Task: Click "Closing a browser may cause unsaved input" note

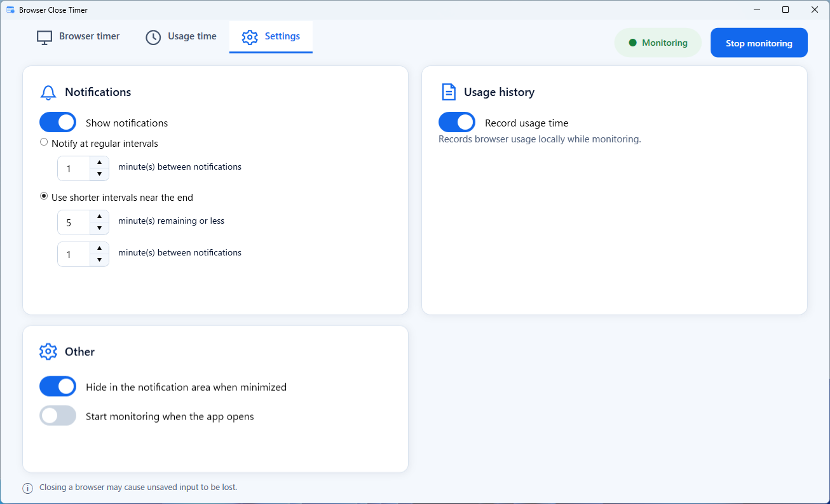Action: [x=138, y=487]
